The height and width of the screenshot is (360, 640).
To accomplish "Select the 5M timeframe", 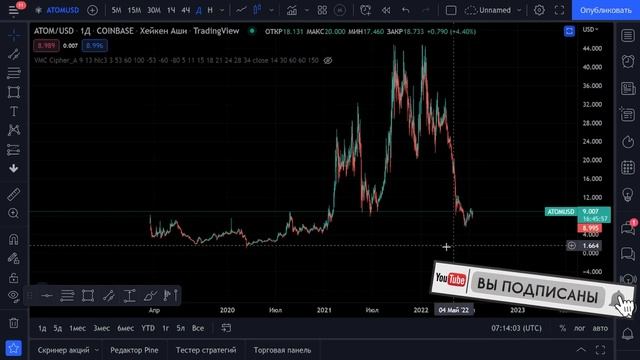I will [x=116, y=10].
